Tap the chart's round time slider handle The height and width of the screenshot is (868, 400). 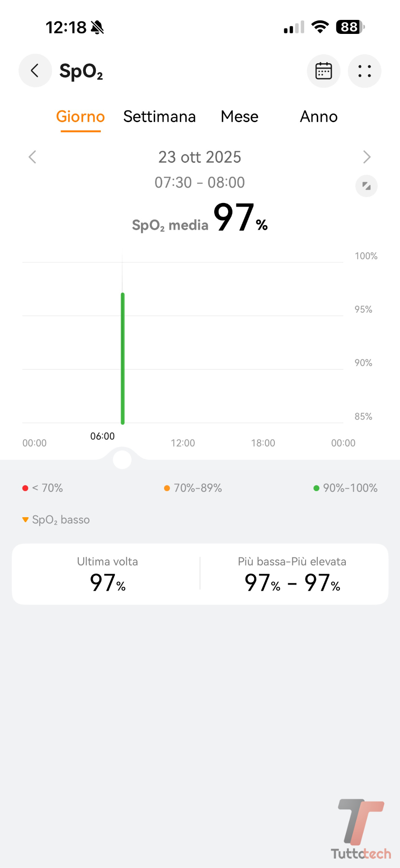pos(122,460)
